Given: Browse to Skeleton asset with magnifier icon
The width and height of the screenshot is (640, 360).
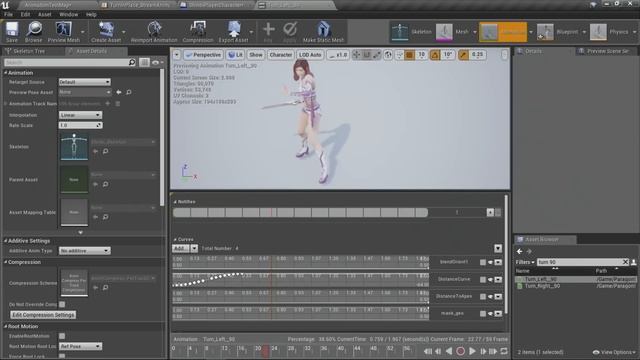Looking at the screenshot, I should coord(106,151).
